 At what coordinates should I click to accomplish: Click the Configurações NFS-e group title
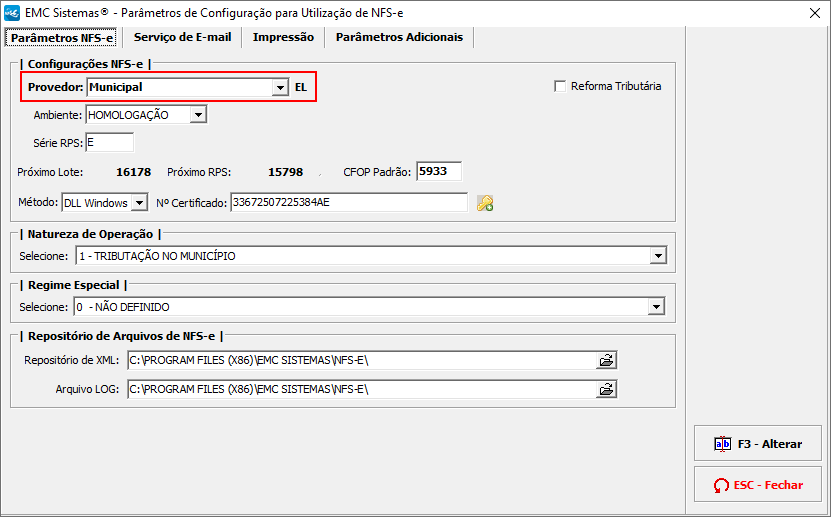pos(85,64)
